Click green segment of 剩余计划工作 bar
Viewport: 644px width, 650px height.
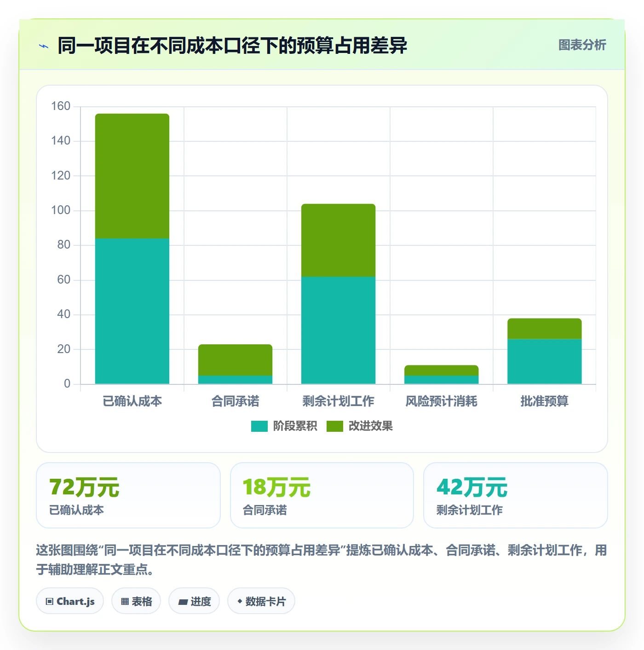click(x=338, y=240)
